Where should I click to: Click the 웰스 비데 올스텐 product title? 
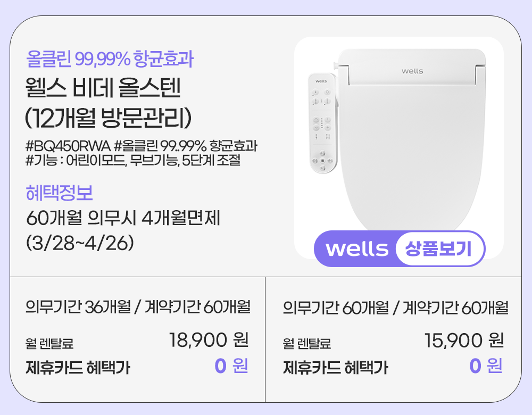pos(104,88)
